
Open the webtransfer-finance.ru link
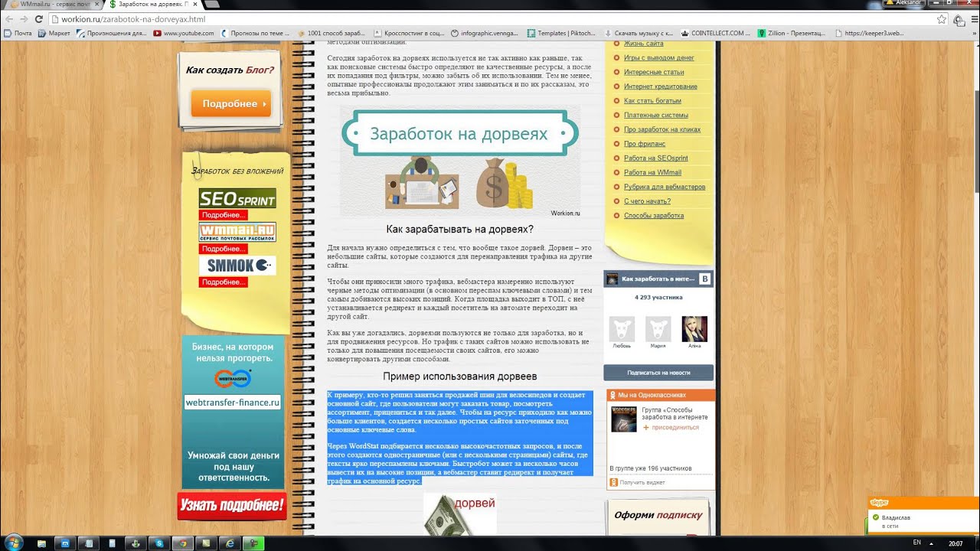click(233, 402)
